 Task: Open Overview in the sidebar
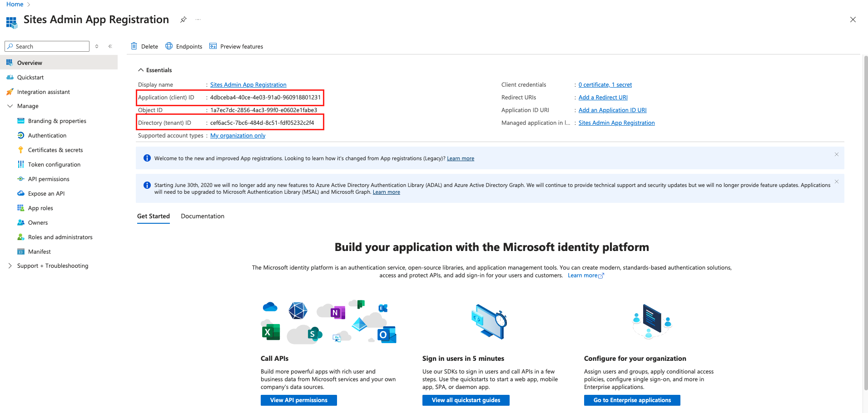(x=59, y=63)
